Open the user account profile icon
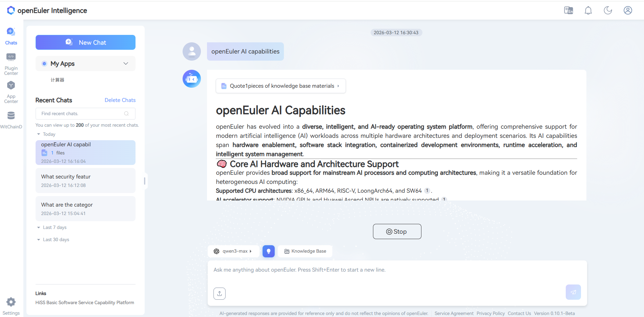 (628, 10)
